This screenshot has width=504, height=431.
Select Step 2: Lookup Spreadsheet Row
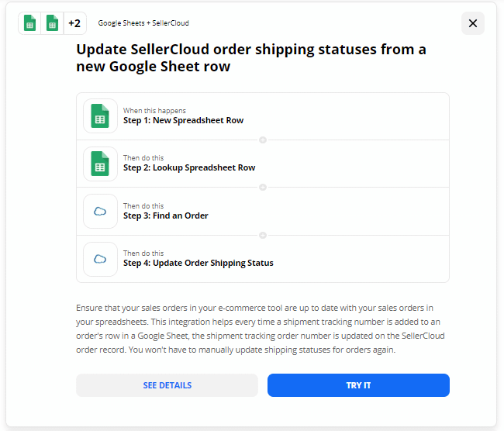pos(263,164)
